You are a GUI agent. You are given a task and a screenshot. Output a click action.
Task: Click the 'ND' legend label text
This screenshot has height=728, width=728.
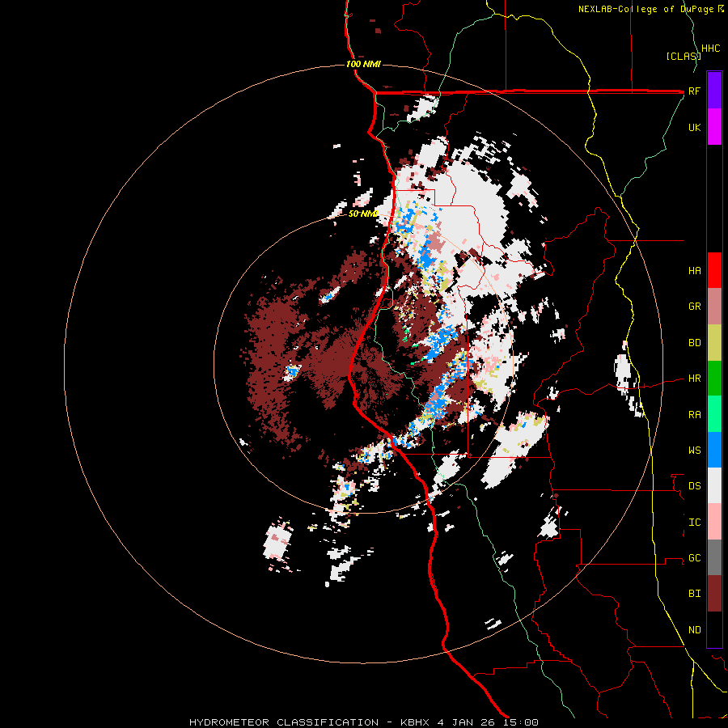point(694,630)
